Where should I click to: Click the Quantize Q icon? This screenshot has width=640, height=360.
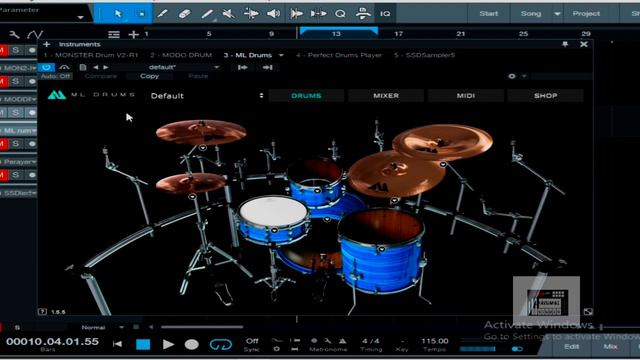tap(340, 13)
